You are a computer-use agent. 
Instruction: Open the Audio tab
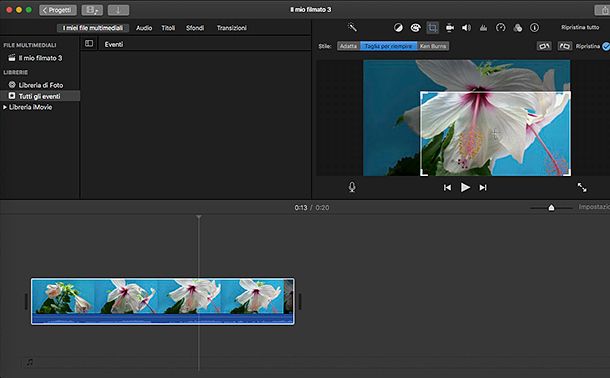pyautogui.click(x=144, y=28)
